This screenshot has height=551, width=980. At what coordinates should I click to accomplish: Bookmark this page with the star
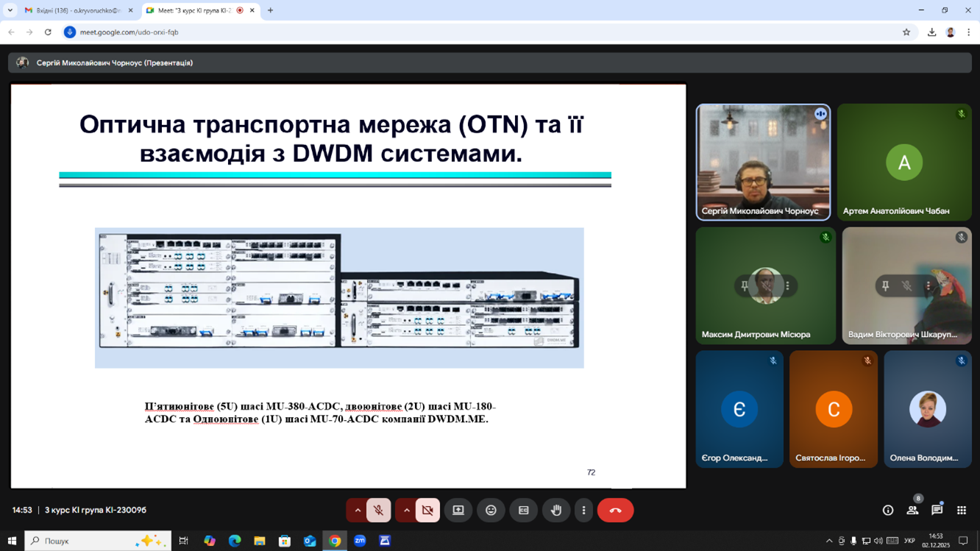click(906, 32)
